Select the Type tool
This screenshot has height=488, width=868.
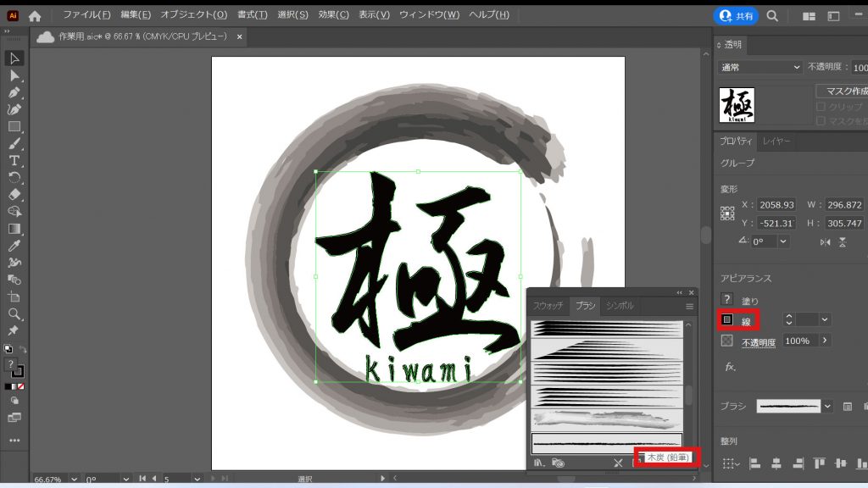point(14,160)
